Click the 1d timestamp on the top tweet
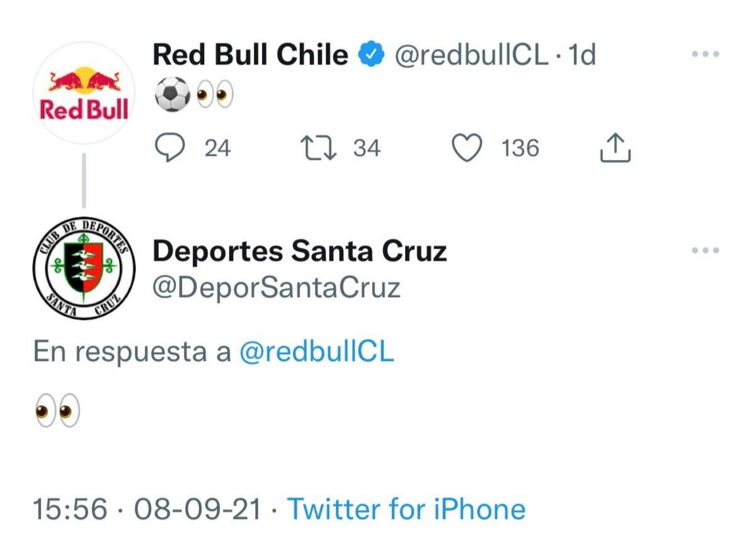 (x=581, y=55)
